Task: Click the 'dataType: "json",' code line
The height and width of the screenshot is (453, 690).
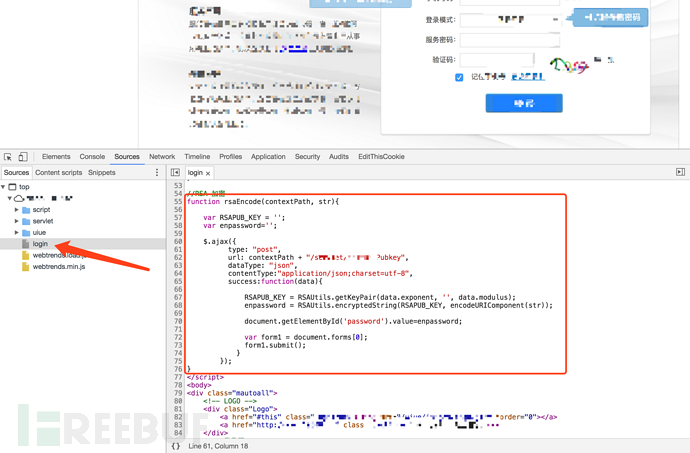Action: [x=263, y=265]
